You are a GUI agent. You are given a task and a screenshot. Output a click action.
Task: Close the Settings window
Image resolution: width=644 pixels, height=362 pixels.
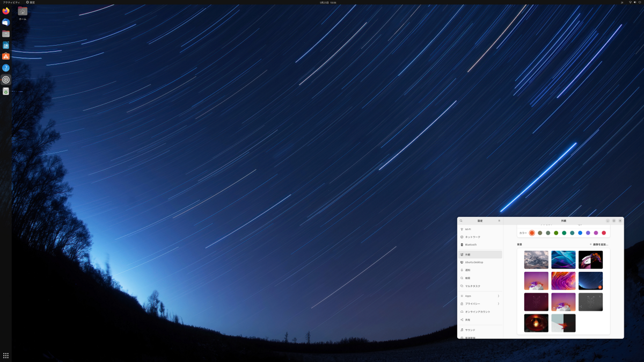pyautogui.click(x=620, y=221)
